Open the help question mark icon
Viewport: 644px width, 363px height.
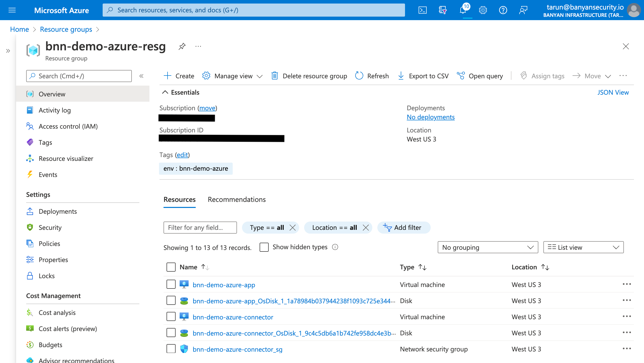click(503, 10)
